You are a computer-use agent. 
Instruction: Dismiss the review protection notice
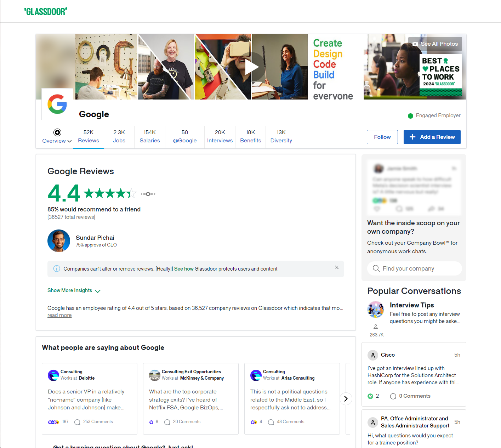(337, 267)
